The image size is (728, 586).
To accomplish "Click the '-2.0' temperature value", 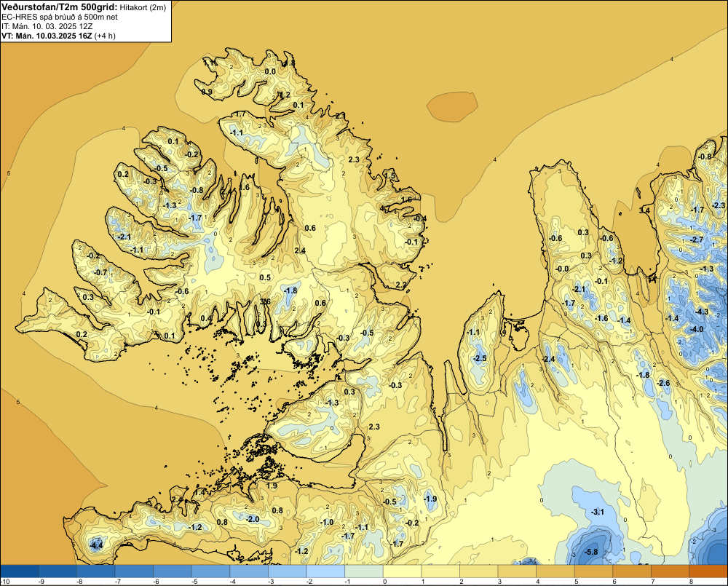I will pyautogui.click(x=253, y=519).
